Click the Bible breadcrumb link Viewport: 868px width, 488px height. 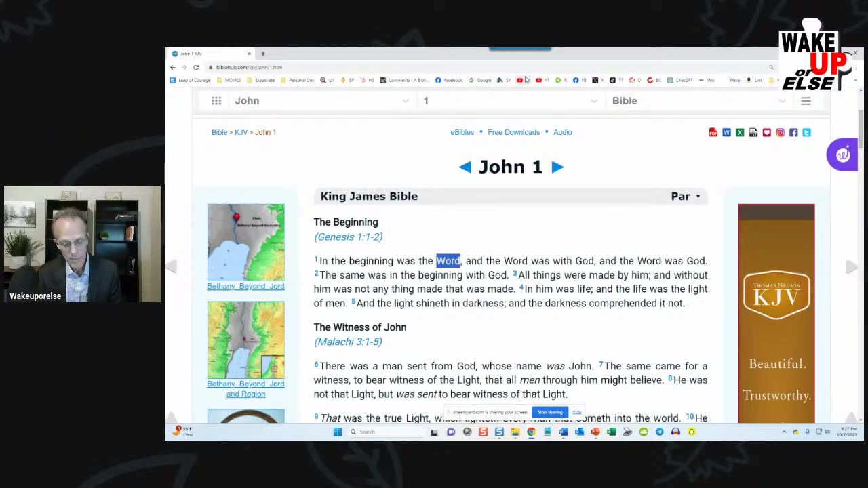(219, 132)
